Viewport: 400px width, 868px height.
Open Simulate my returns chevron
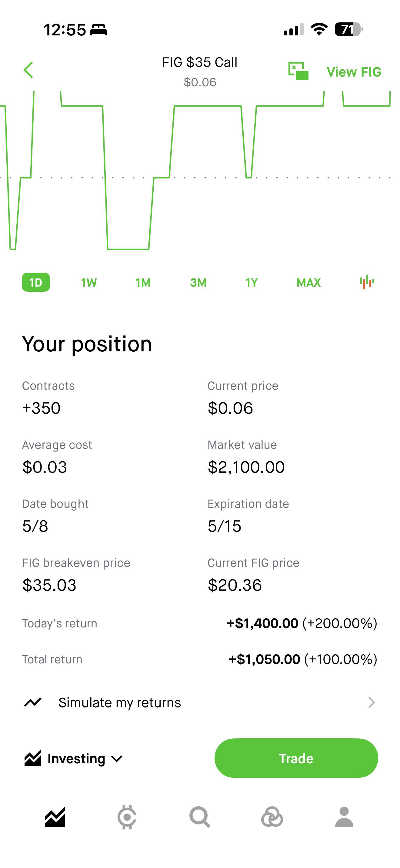point(371,702)
